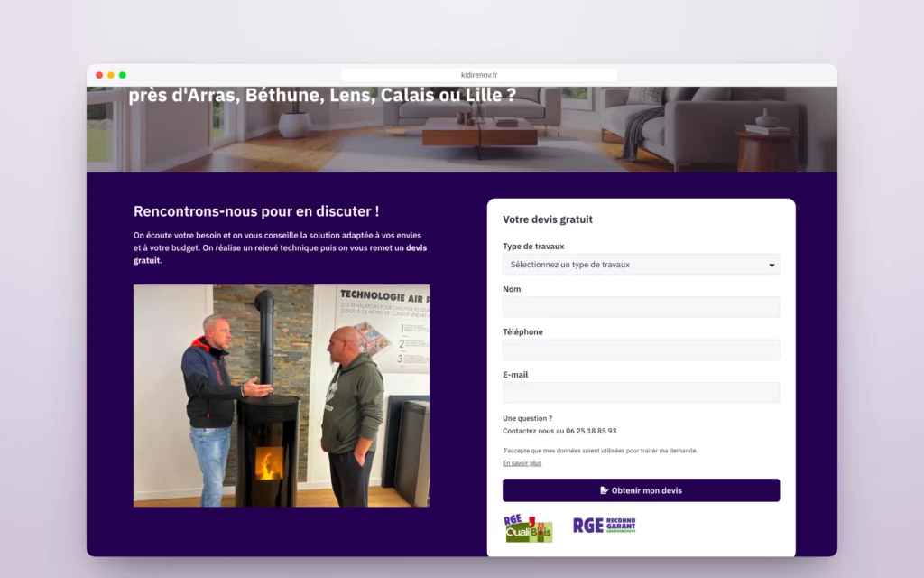Click the 'E-mail' label
This screenshot has width=924, height=578.
tap(515, 375)
